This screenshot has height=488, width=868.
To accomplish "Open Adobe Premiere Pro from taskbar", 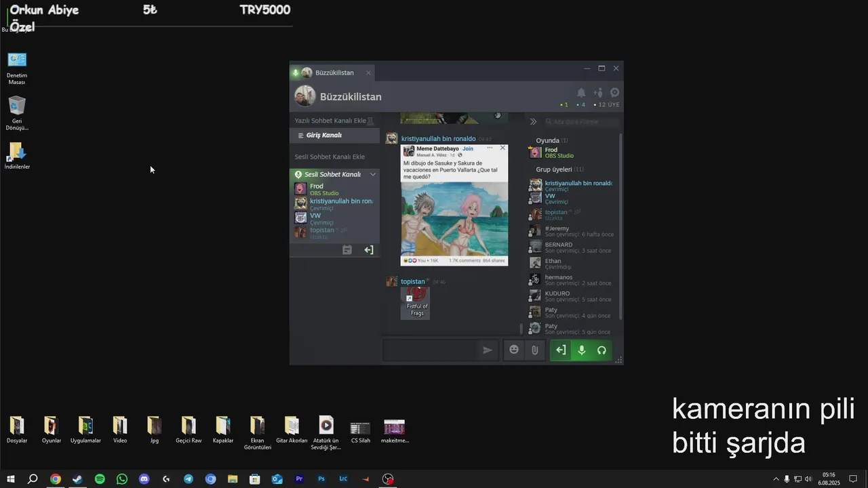I will click(299, 479).
